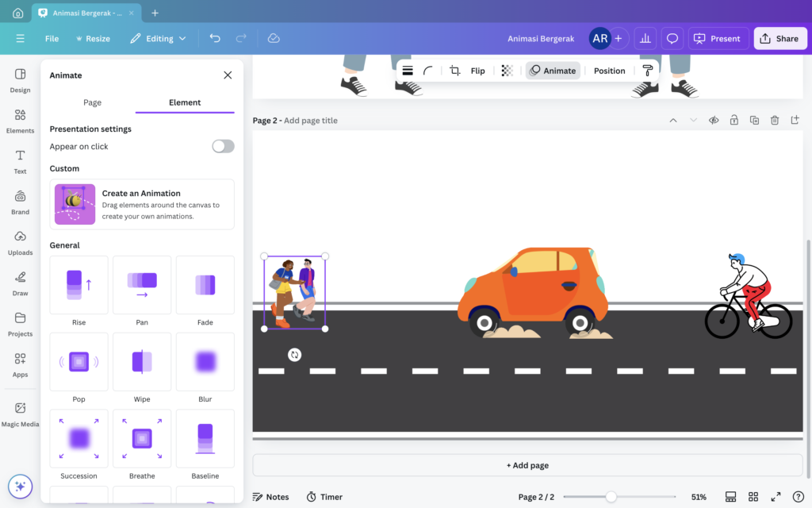
Task: Move Page 2 up with chevron
Action: pyautogui.click(x=672, y=121)
